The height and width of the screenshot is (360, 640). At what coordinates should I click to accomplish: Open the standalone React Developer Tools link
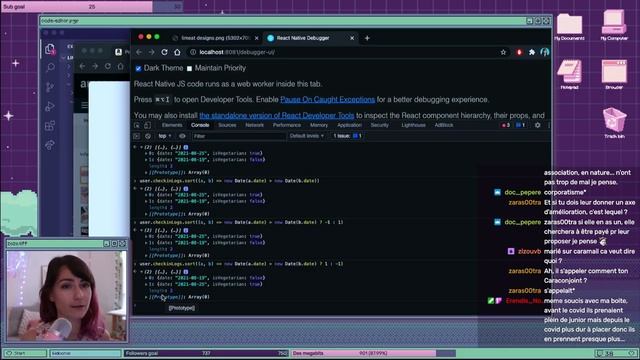click(x=277, y=116)
